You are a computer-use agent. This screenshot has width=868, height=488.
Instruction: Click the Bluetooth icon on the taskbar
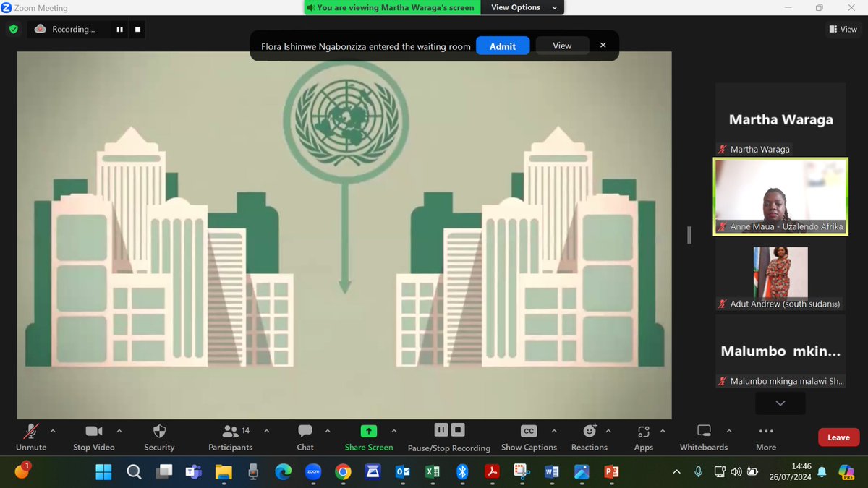[461, 472]
